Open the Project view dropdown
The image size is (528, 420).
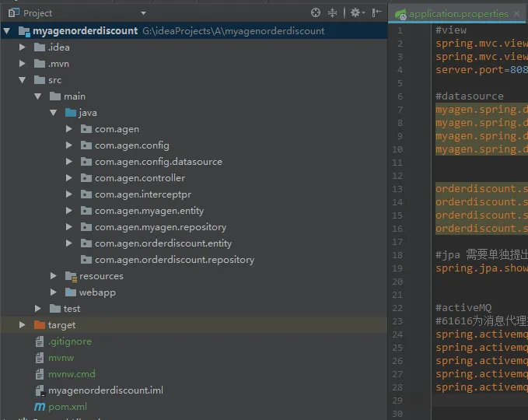point(143,13)
